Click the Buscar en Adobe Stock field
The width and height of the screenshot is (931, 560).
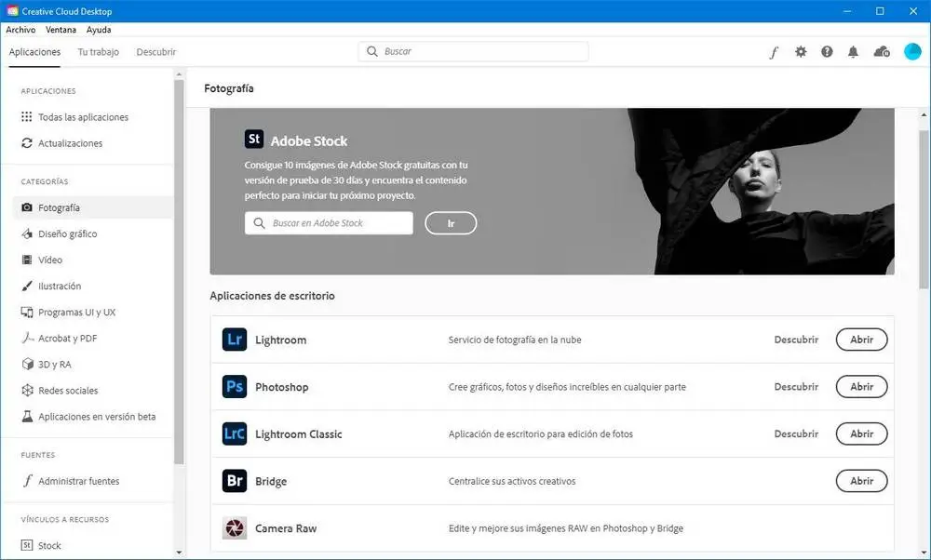tap(329, 223)
